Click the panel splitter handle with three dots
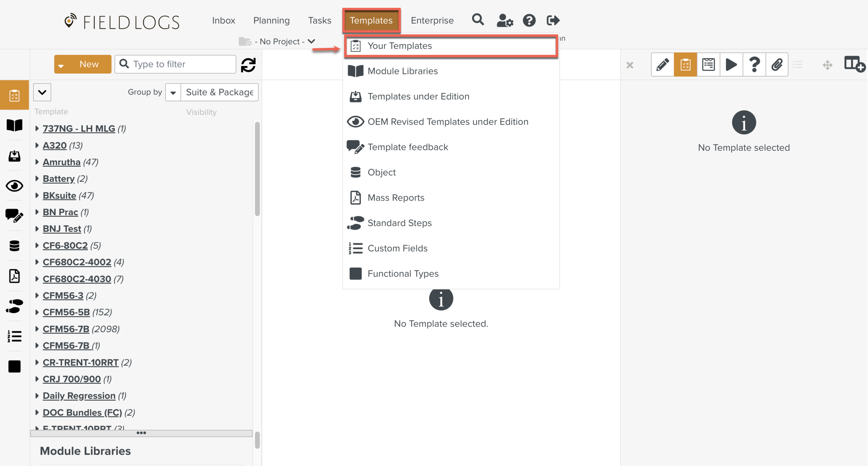This screenshot has width=868, height=466. point(141,433)
